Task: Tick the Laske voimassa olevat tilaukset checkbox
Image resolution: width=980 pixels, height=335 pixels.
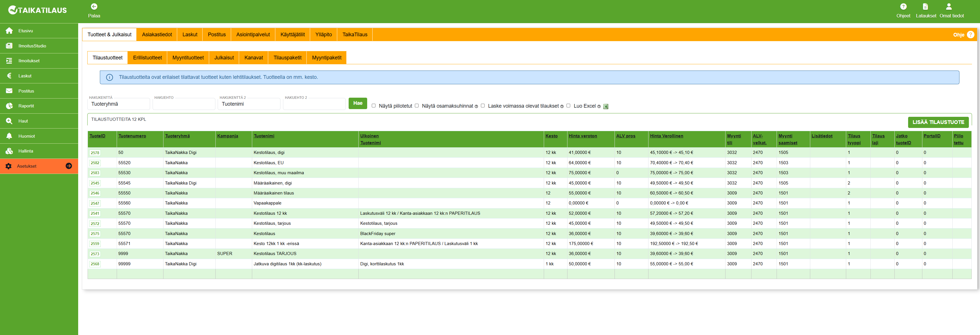Action: pyautogui.click(x=483, y=106)
